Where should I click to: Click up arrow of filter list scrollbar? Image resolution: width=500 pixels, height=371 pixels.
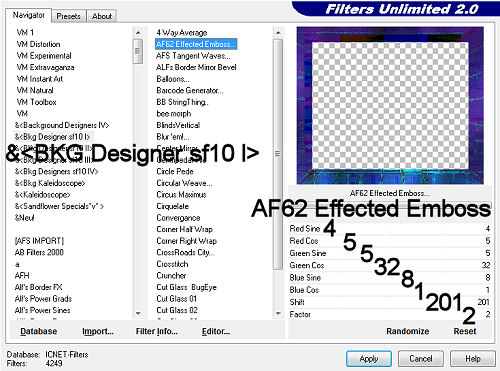[x=278, y=33]
